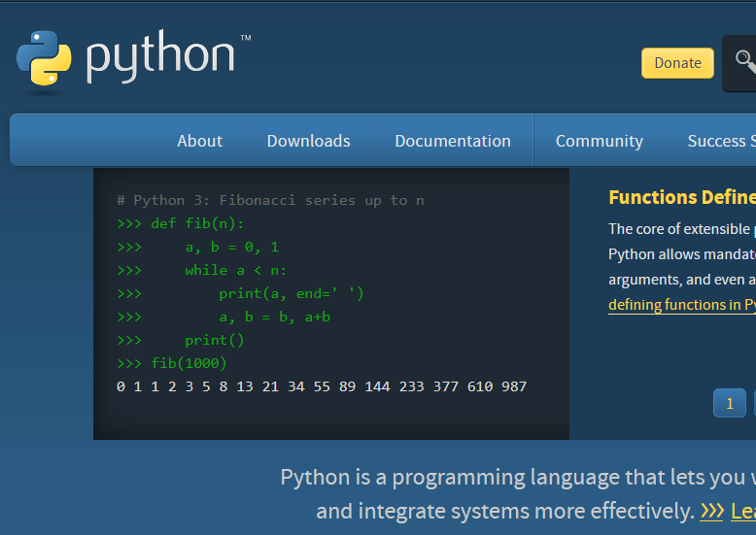Click the 'def fib(n):' code line
756x535 pixels.
tap(181, 223)
